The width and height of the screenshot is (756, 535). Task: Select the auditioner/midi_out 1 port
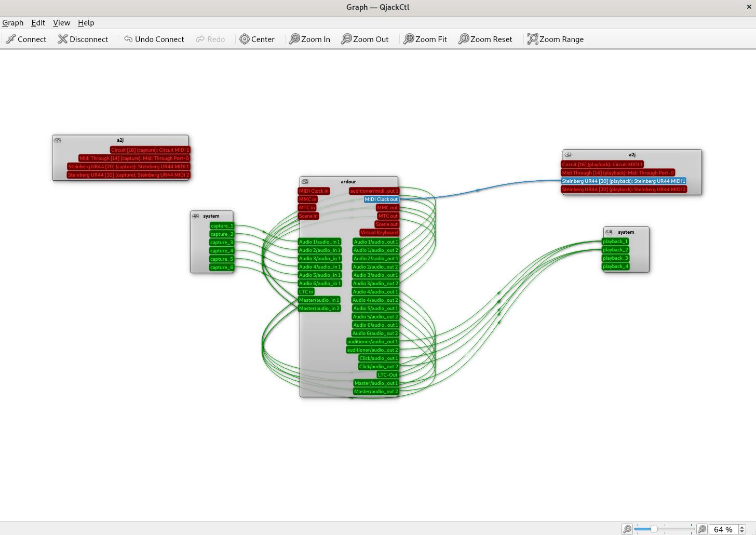point(374,191)
